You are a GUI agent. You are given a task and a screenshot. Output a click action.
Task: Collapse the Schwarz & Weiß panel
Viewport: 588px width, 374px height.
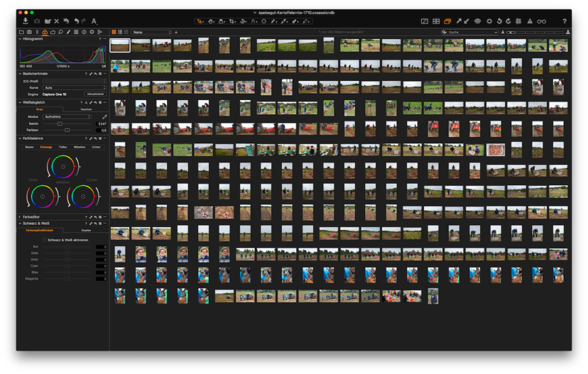pyautogui.click(x=20, y=223)
